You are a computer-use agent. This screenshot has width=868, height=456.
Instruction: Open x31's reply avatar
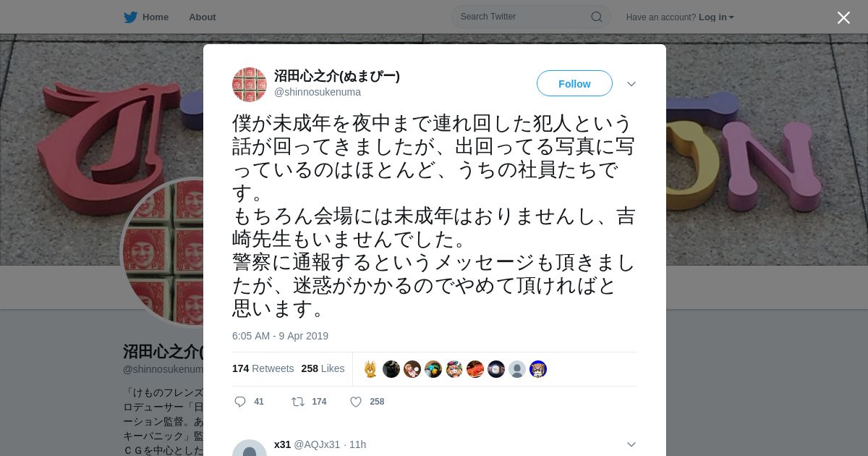tap(250, 448)
